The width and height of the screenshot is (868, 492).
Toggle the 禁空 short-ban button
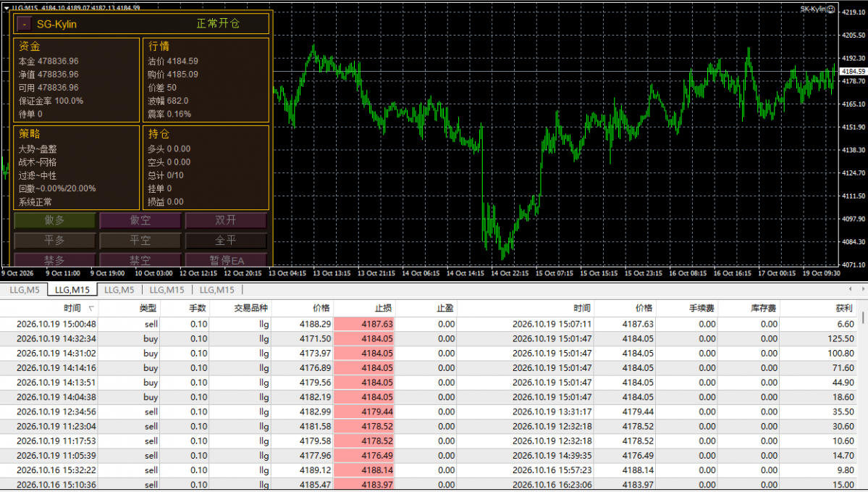(140, 260)
